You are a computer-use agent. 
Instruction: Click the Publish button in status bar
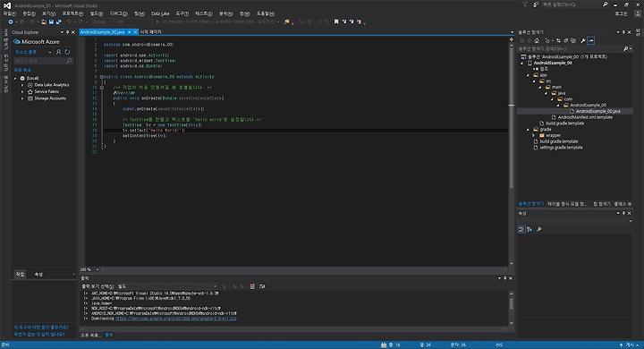(629, 345)
